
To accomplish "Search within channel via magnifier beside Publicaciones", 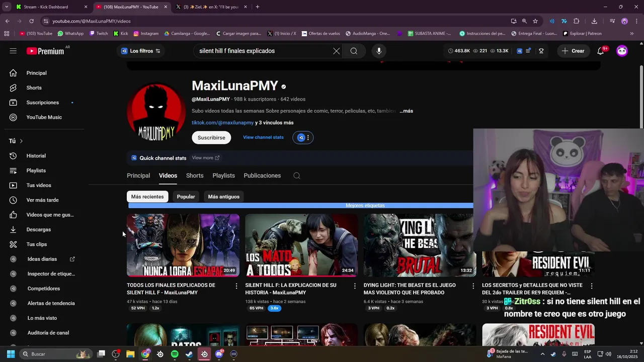I will 297,175.
